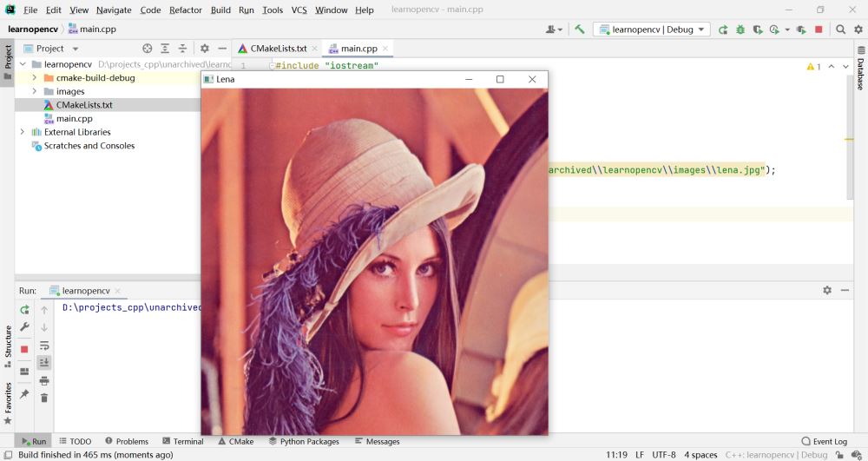The width and height of the screenshot is (868, 461).
Task: Stop the process in Run panel
Action: point(24,349)
